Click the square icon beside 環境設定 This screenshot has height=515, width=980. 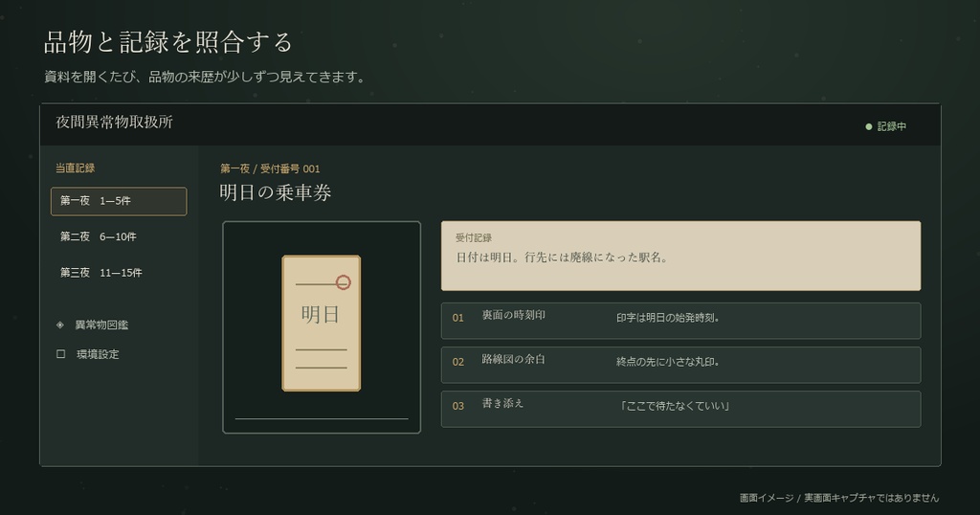60,354
